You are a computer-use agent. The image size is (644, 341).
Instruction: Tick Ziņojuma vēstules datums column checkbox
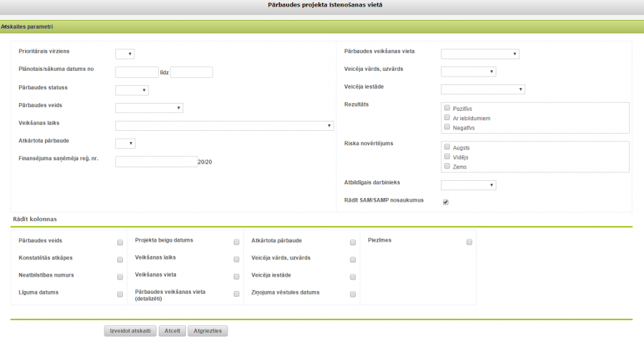(353, 294)
